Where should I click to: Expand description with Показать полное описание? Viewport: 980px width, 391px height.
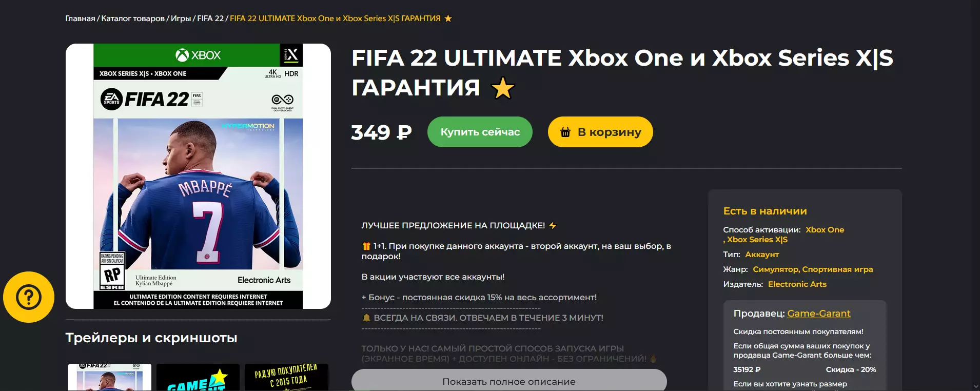point(509,381)
